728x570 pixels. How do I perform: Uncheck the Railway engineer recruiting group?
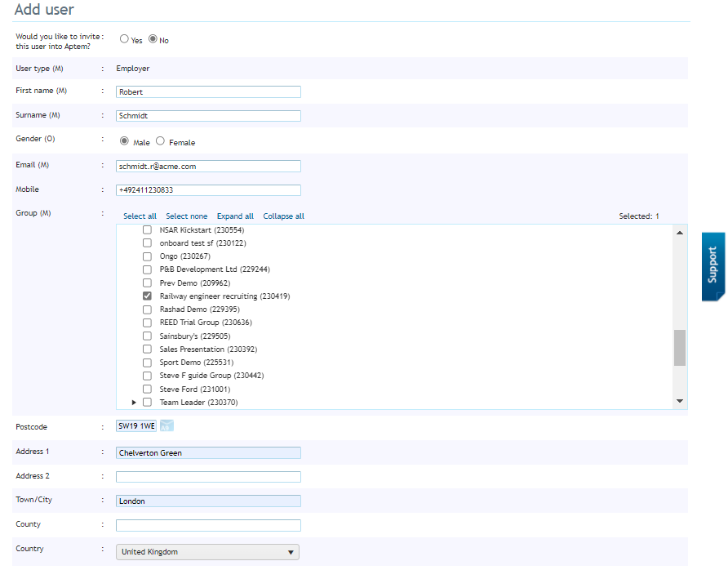(x=147, y=296)
